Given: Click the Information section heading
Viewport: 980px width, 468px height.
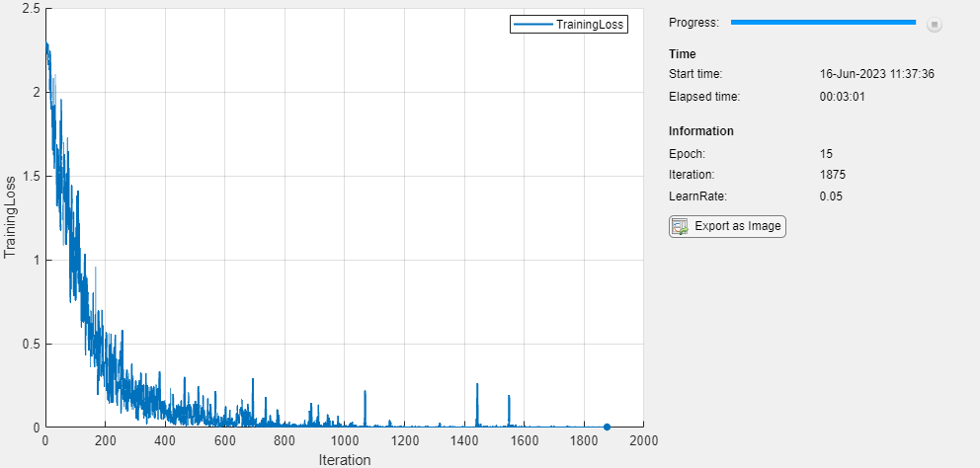Looking at the screenshot, I should 701,131.
